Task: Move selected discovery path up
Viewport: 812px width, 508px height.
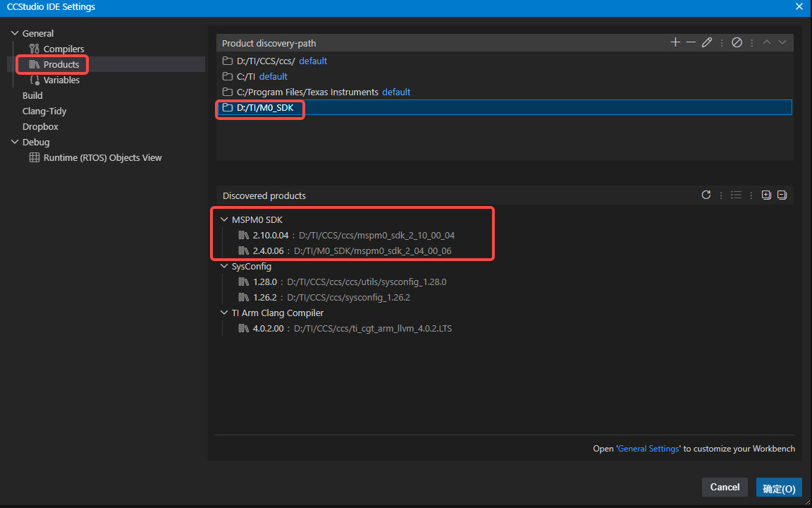Action: tap(767, 42)
